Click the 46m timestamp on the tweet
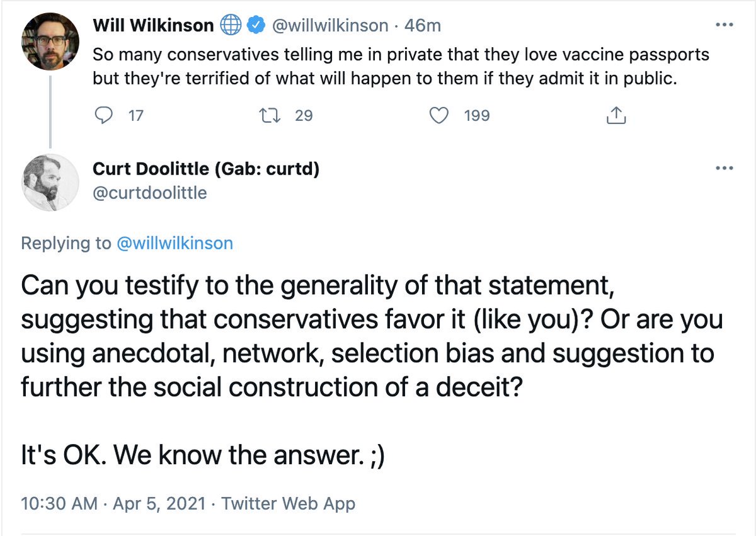The image size is (756, 536). click(423, 25)
